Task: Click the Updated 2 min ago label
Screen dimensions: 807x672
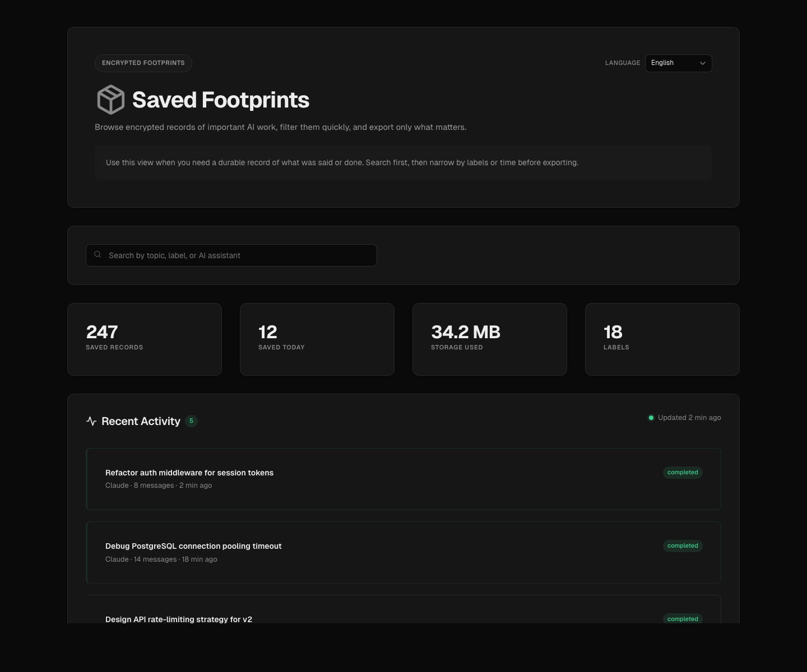Action: pos(689,417)
